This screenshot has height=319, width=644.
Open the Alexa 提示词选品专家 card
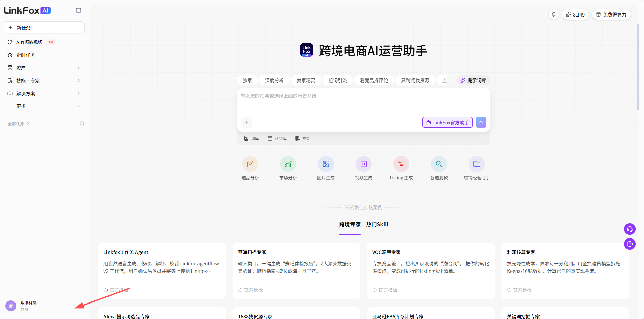click(x=162, y=313)
